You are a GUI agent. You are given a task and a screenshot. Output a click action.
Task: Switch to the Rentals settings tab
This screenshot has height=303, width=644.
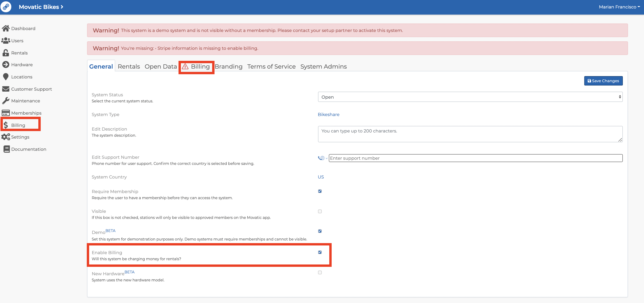tap(129, 66)
